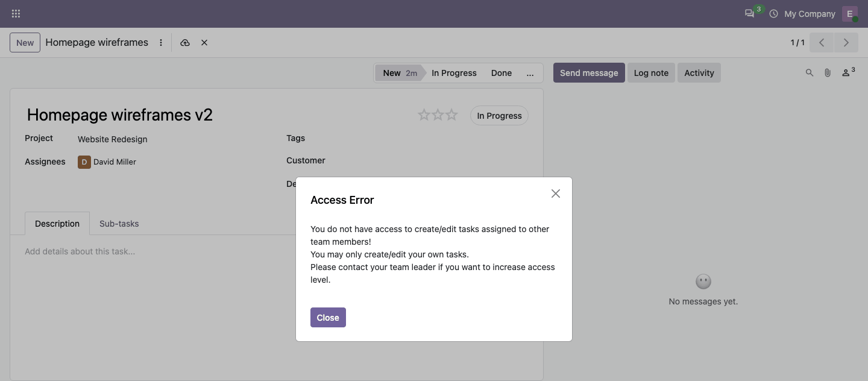The height and width of the screenshot is (381, 868).
Task: Click the 1 / 1 pager counter
Action: point(797,43)
